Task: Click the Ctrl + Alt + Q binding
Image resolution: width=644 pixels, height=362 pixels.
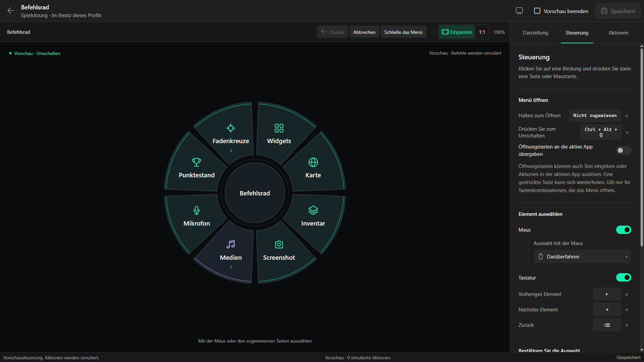Action: point(601,132)
